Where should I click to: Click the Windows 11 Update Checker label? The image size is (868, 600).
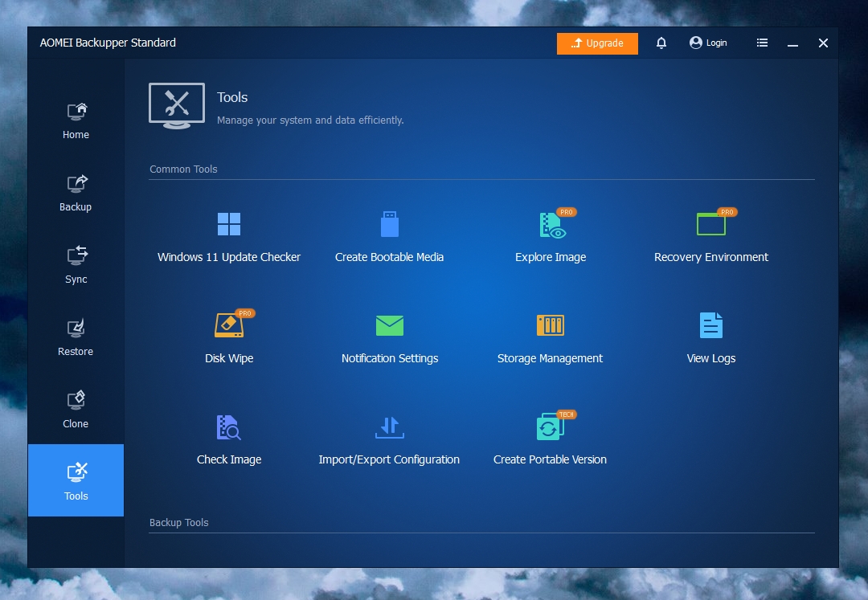228,257
